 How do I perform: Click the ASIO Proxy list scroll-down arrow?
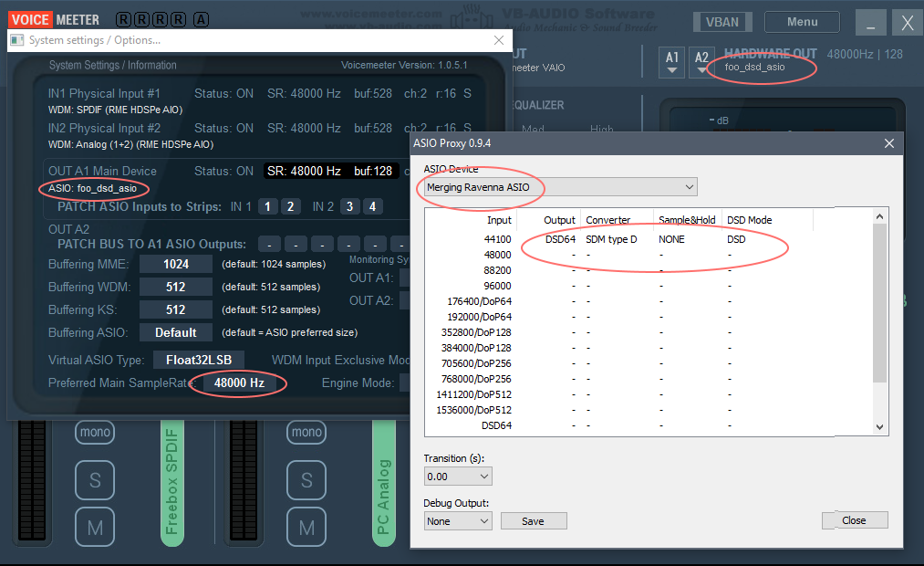pos(880,427)
